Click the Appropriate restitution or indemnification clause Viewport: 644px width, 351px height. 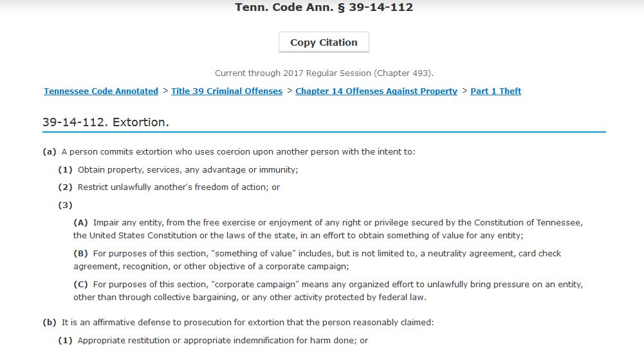pyautogui.click(x=223, y=340)
